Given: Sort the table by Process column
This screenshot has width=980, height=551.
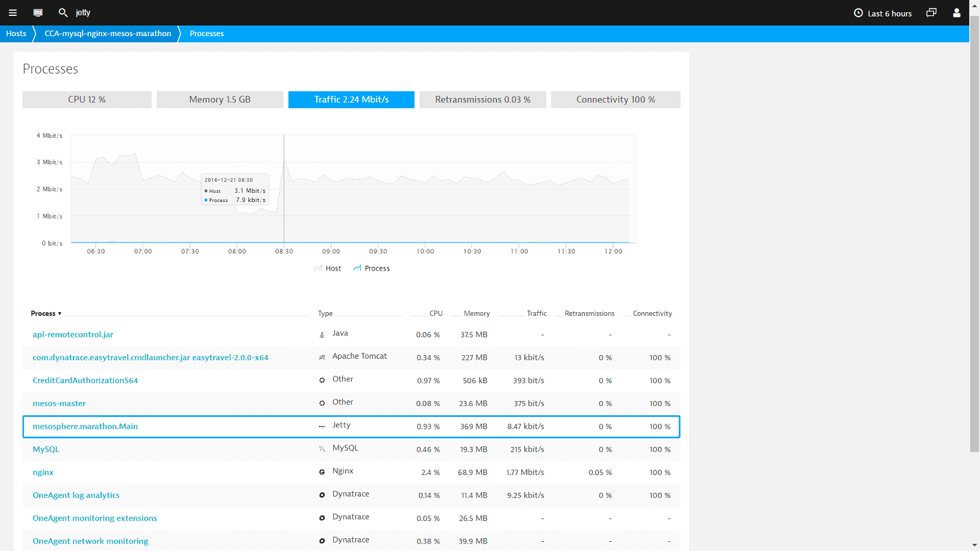Looking at the screenshot, I should [46, 313].
